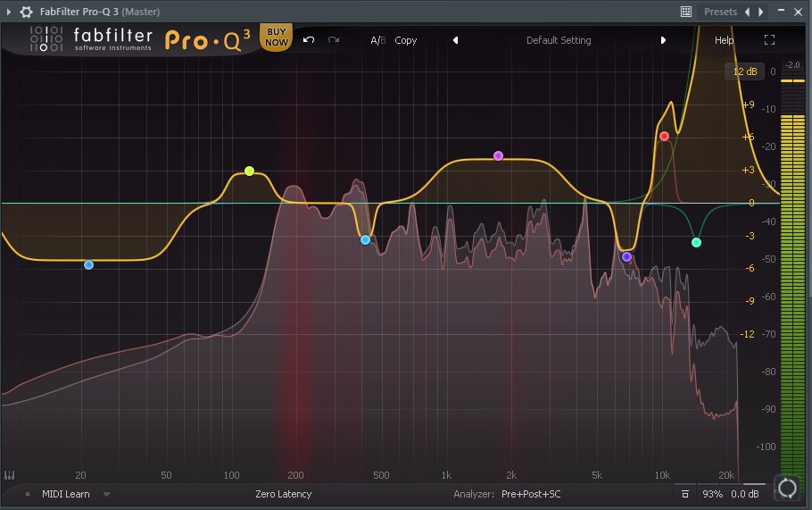Open the Help menu

tap(724, 40)
